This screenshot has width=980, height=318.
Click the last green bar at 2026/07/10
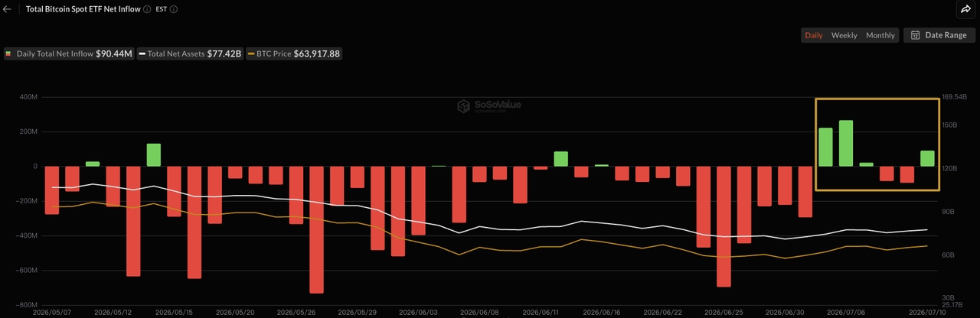click(927, 158)
